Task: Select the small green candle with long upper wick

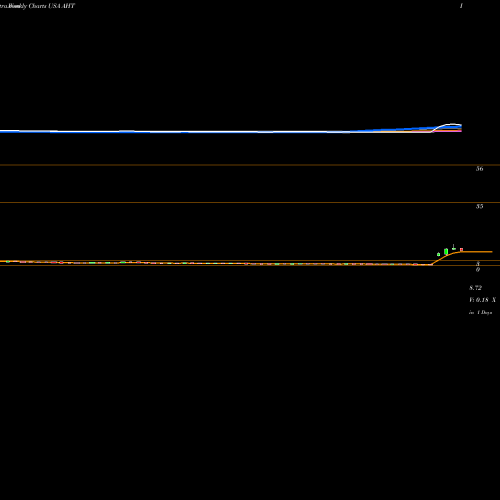Action: pyautogui.click(x=454, y=247)
